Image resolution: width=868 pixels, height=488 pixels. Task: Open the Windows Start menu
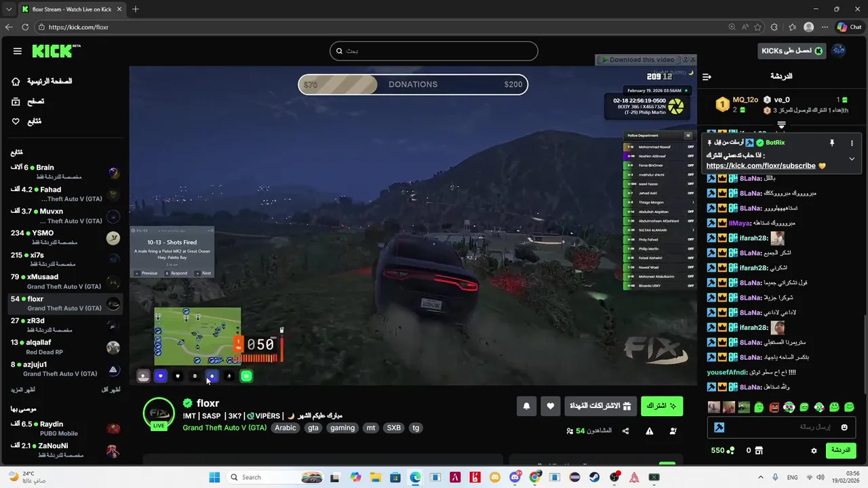[x=214, y=477]
